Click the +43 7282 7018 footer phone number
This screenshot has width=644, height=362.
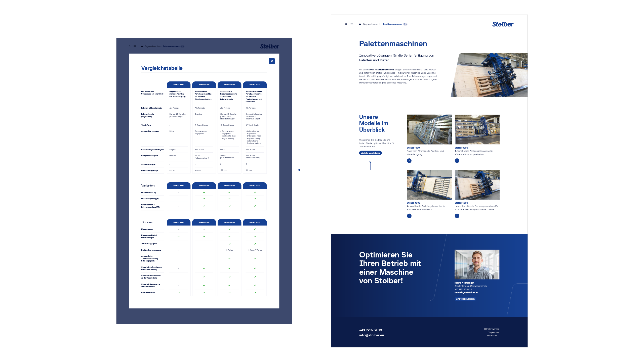(x=370, y=330)
